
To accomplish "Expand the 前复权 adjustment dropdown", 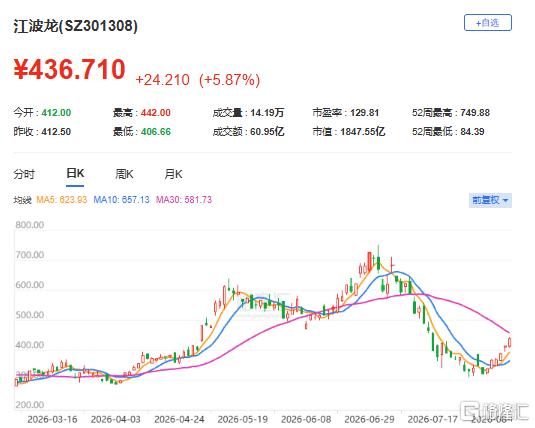I will tap(490, 200).
